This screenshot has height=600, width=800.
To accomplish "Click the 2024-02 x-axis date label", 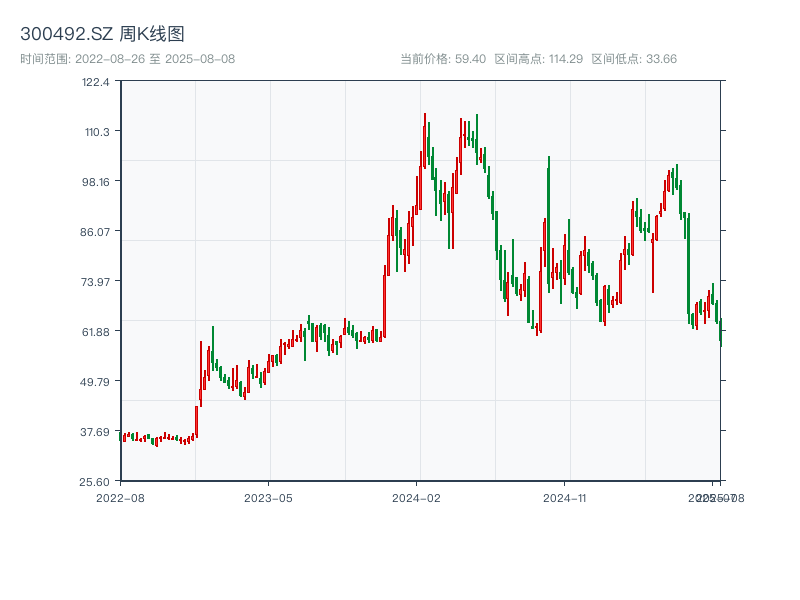I will coord(417,497).
